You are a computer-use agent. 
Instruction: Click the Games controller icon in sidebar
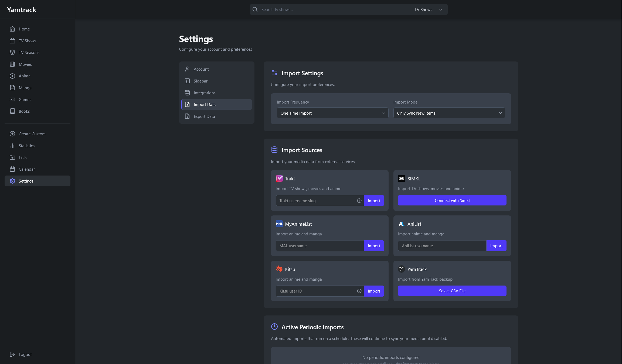(12, 99)
